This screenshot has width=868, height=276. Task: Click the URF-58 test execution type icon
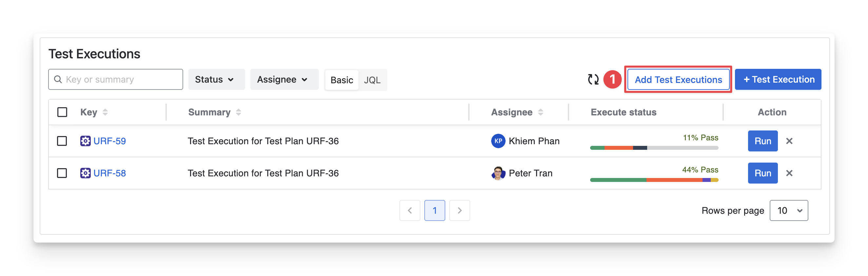[85, 173]
